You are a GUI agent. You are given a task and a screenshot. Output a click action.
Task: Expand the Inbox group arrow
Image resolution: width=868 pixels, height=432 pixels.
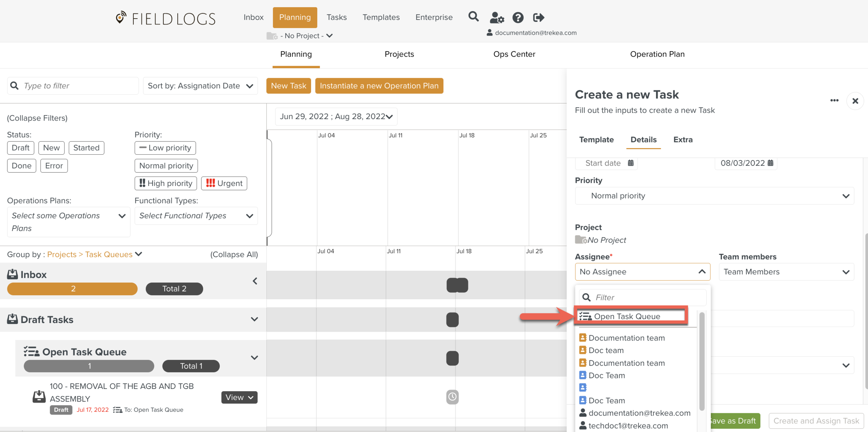(x=255, y=281)
